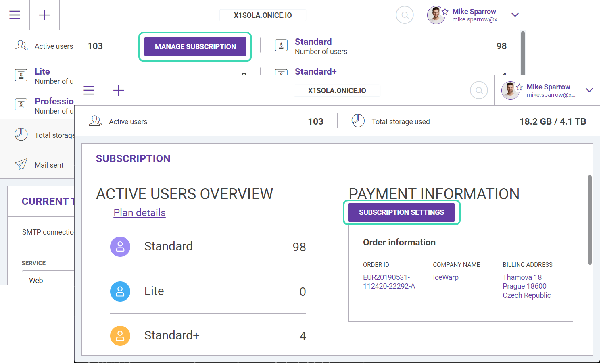The height and width of the screenshot is (364, 601).
Task: Click the Subscription Settings button
Action: 402,212
